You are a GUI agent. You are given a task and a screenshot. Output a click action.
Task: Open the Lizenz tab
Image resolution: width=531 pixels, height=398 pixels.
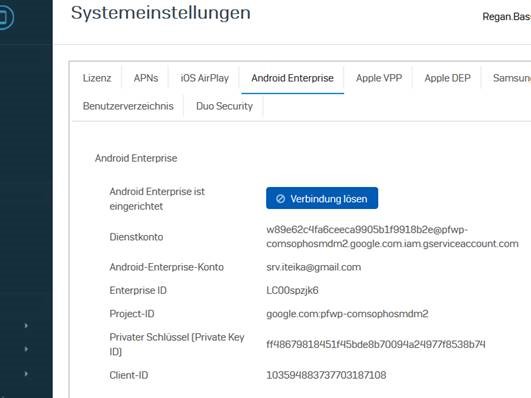pyautogui.click(x=97, y=78)
